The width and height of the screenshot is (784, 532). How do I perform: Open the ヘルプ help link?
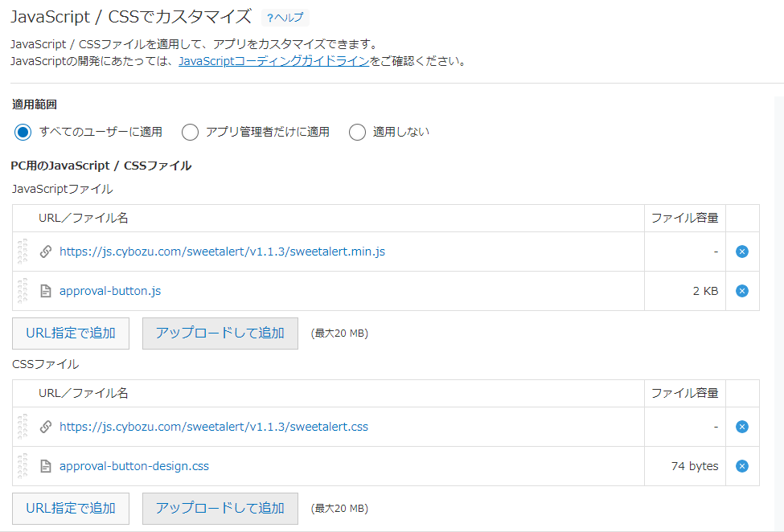[x=285, y=18]
